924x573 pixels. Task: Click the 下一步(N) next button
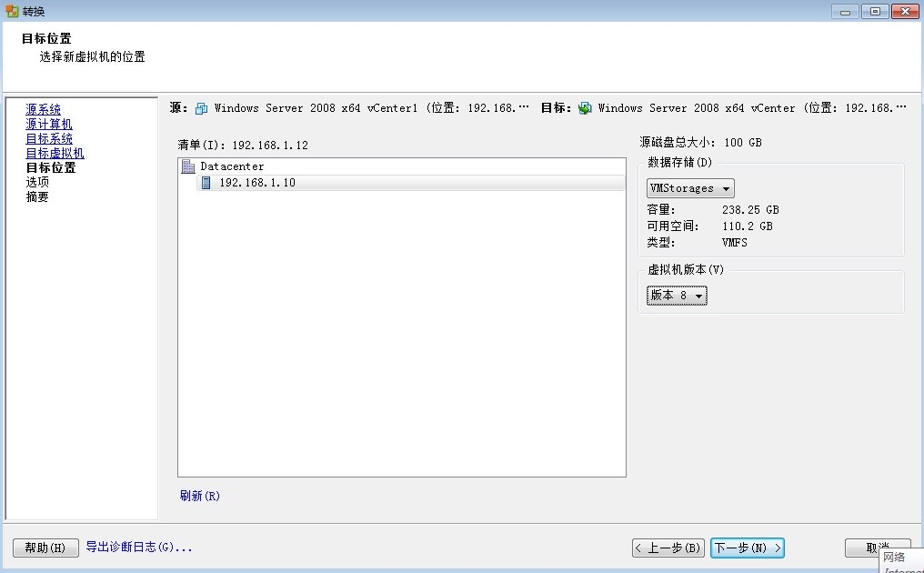(x=748, y=548)
